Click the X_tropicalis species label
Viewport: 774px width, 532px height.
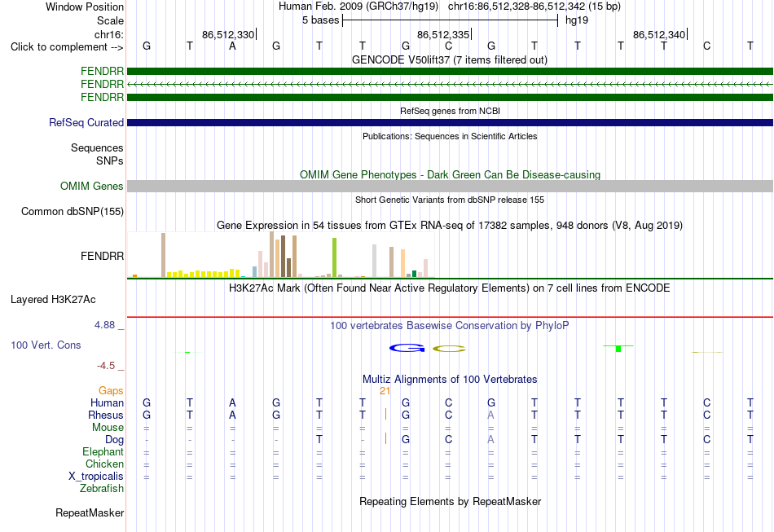tap(96, 477)
